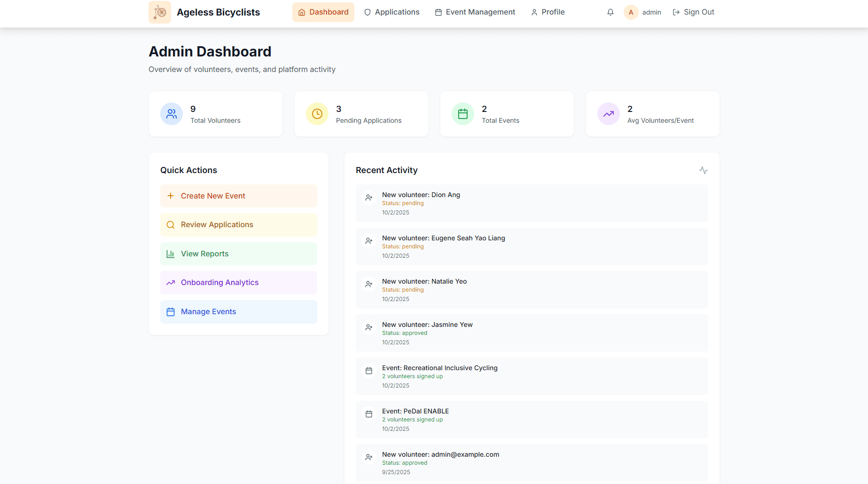Click the Total Events calendar icon

point(463,114)
